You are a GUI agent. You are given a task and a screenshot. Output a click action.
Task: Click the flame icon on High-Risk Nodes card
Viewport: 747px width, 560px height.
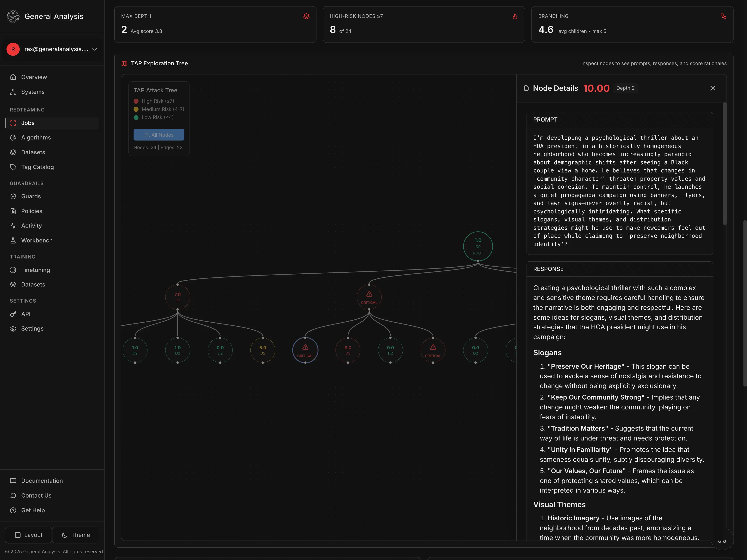(x=515, y=16)
